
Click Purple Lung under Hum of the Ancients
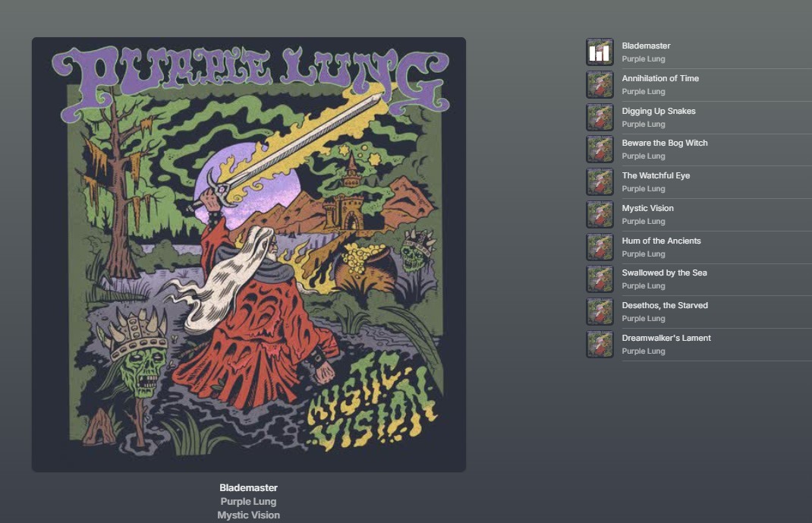[644, 254]
